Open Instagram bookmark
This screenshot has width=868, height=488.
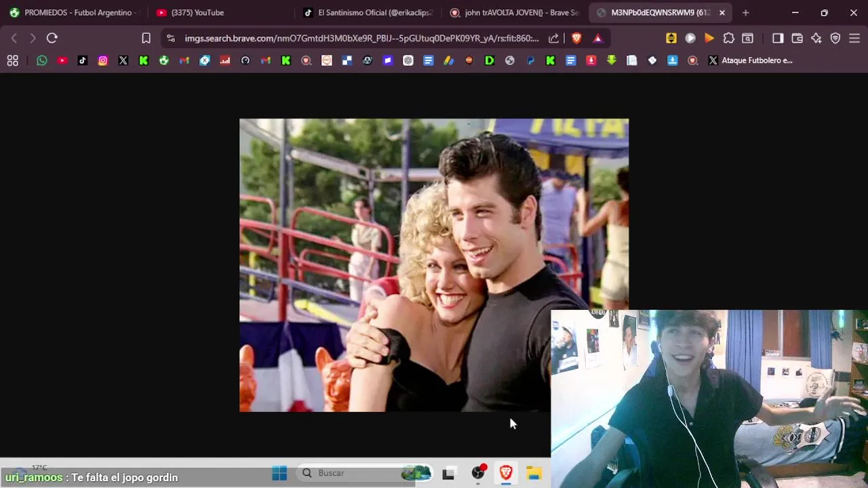pyautogui.click(x=103, y=60)
